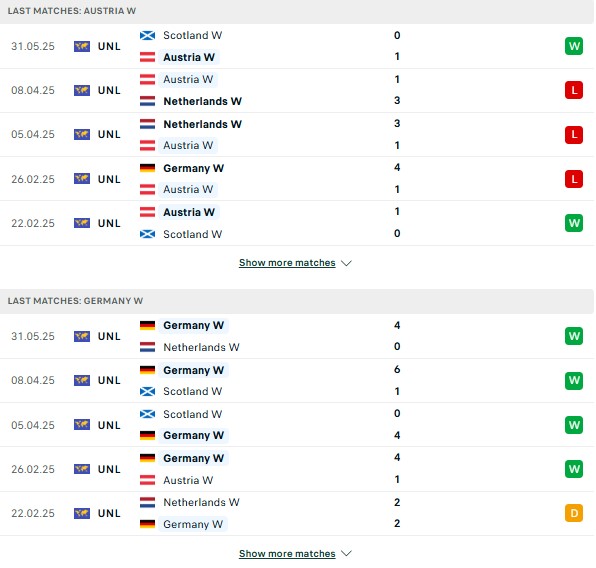Select UNL competition label in Germany's 05.04.25 row

(109, 425)
